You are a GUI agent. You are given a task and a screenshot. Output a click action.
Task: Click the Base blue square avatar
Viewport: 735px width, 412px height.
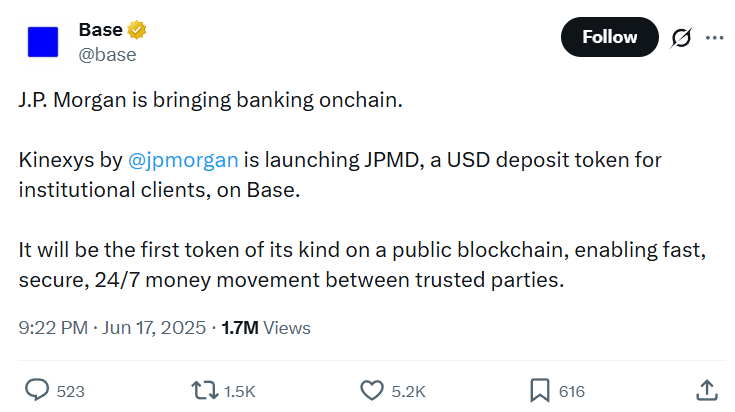tap(42, 42)
